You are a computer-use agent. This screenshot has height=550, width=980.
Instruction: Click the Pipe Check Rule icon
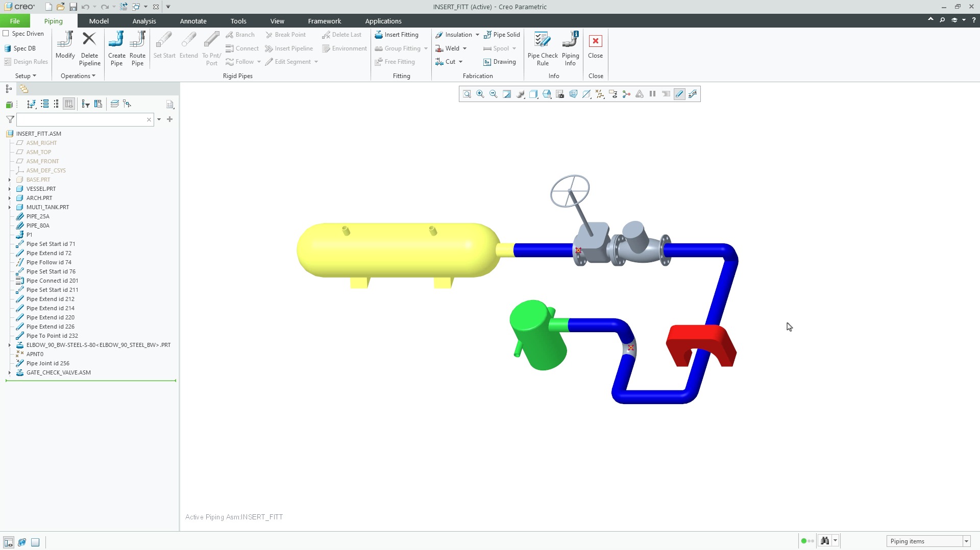coord(542,48)
